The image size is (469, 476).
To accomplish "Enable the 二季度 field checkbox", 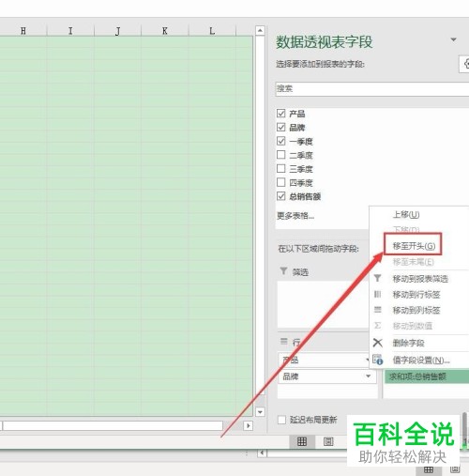I will 281,155.
